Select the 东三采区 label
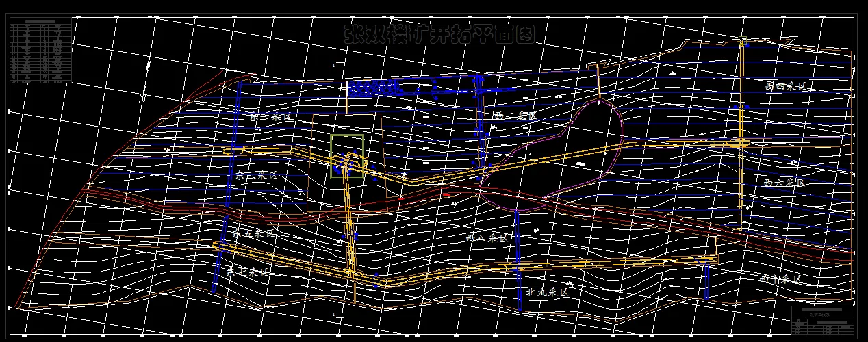 click(x=256, y=176)
